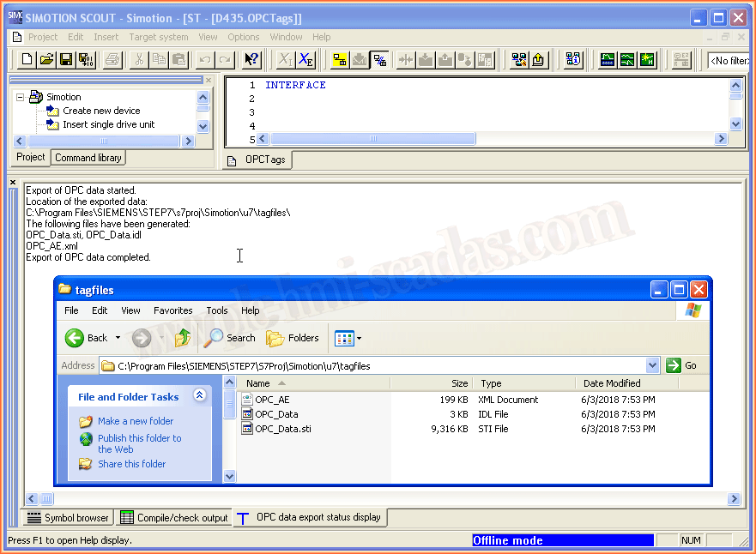The image size is (756, 554).
Task: Select the OPC_Data.sti file
Action: [282, 429]
